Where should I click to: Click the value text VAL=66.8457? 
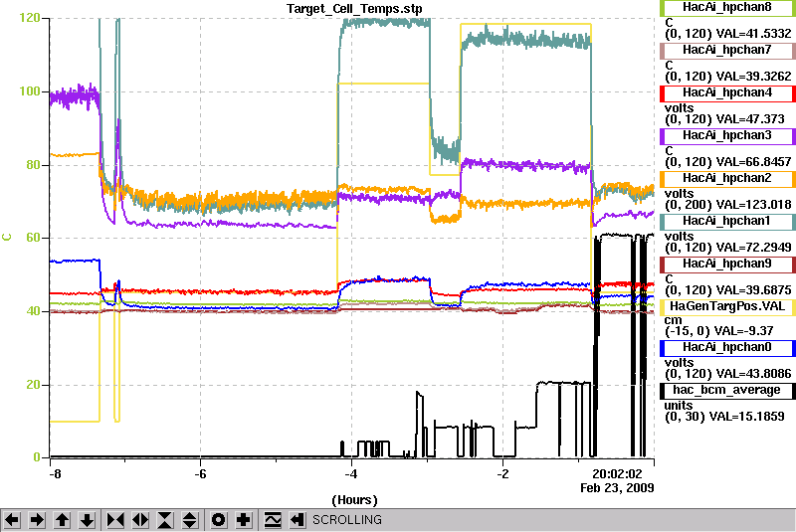click(753, 162)
